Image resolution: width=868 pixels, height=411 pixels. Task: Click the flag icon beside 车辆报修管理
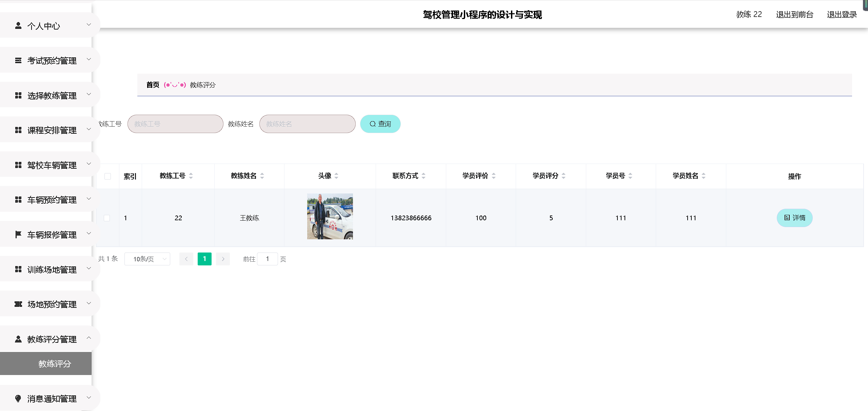(x=18, y=235)
